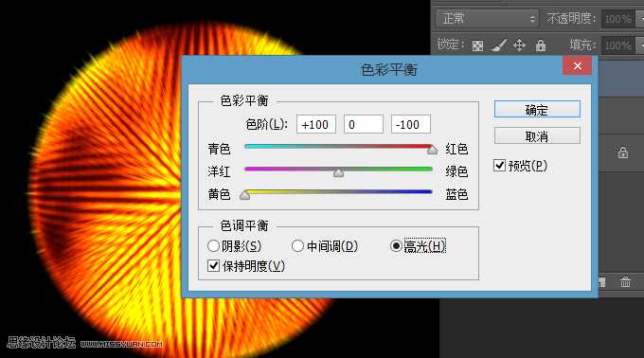Toggle lock position move icon
The width and height of the screenshot is (644, 358).
pyautogui.click(x=519, y=45)
